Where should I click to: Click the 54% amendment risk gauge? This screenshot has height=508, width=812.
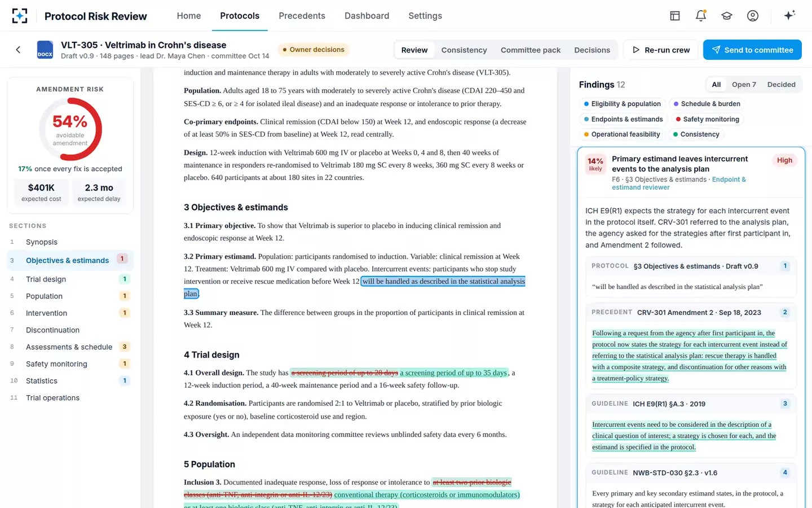click(x=70, y=129)
